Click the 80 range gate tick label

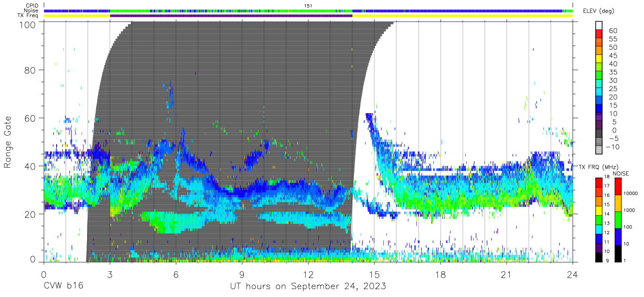pyautogui.click(x=30, y=70)
